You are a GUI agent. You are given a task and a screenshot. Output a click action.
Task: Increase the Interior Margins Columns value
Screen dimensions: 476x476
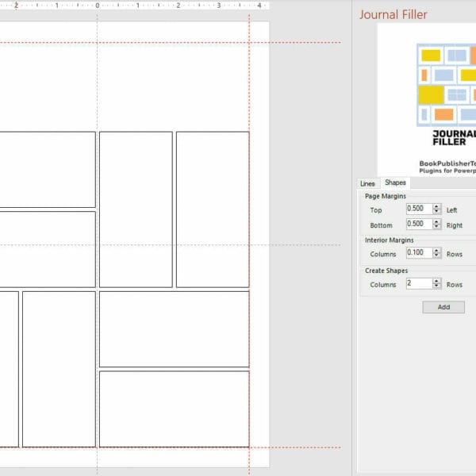tap(436, 251)
